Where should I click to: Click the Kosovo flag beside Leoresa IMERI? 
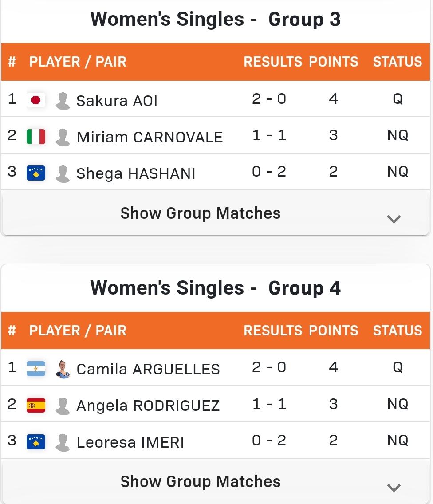pos(35,441)
